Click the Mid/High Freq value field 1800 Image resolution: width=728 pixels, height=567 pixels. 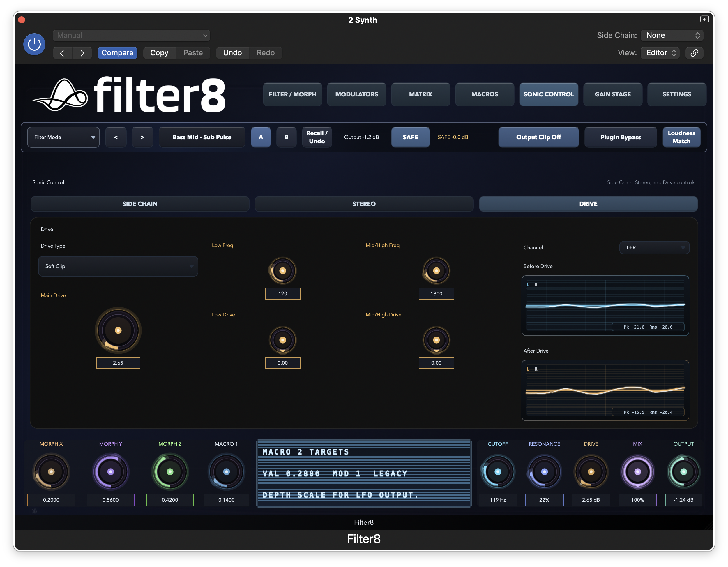pyautogui.click(x=436, y=293)
